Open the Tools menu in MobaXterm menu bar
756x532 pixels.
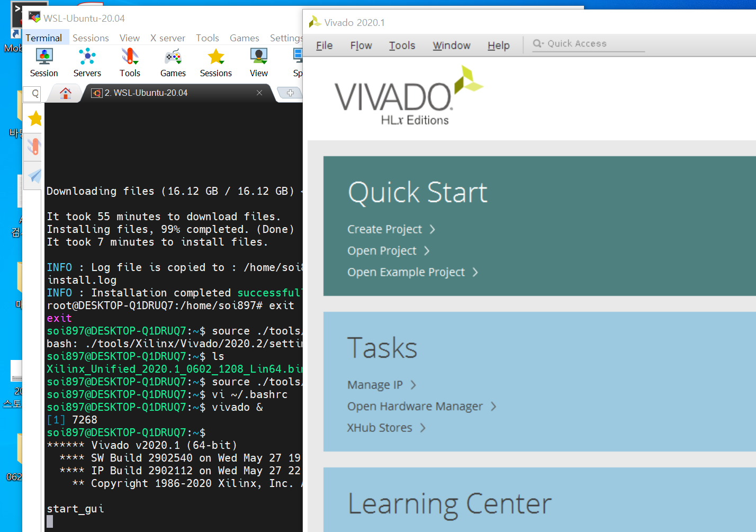[x=208, y=38]
